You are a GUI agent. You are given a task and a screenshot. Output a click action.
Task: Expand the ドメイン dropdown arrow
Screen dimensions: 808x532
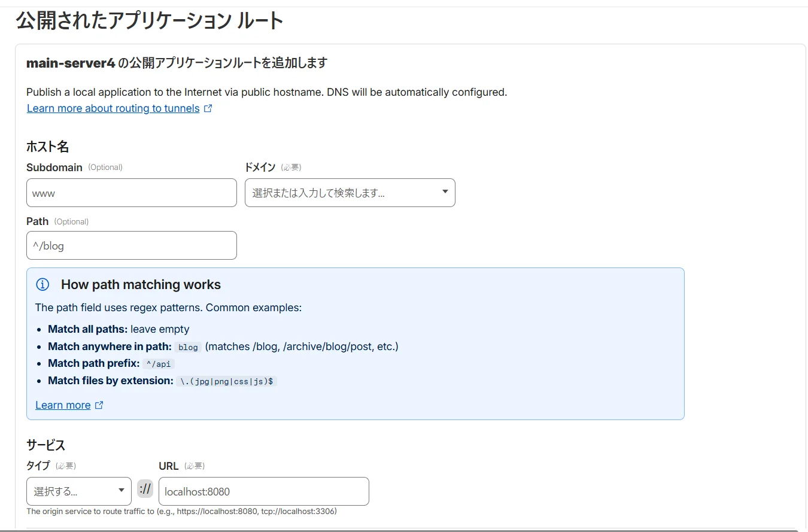coord(445,192)
